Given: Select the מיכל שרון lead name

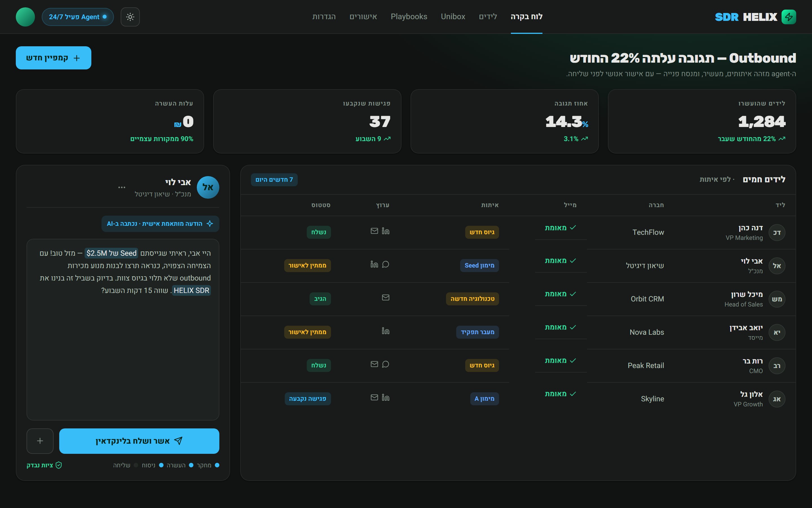Looking at the screenshot, I should pos(747,294).
